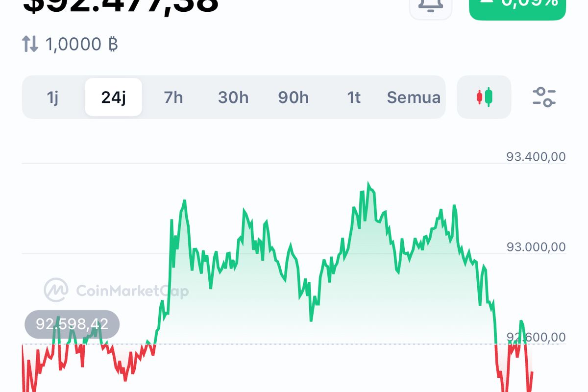Click the CoinMarketCap watermark logo

(x=55, y=291)
